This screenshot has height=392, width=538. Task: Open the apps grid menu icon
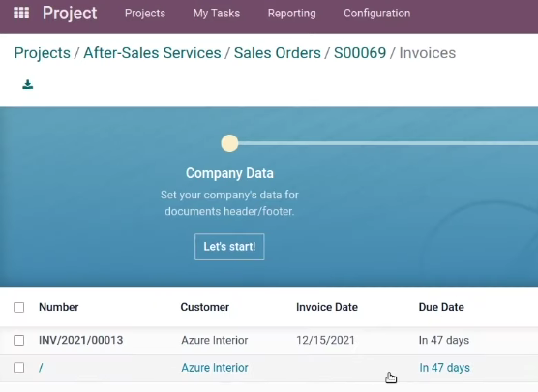pyautogui.click(x=21, y=13)
